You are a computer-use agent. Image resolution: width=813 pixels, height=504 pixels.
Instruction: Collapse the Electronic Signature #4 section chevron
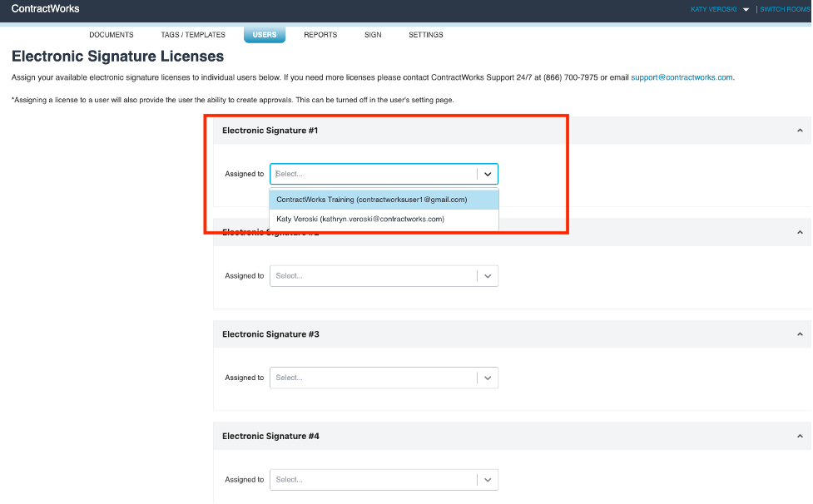click(800, 437)
